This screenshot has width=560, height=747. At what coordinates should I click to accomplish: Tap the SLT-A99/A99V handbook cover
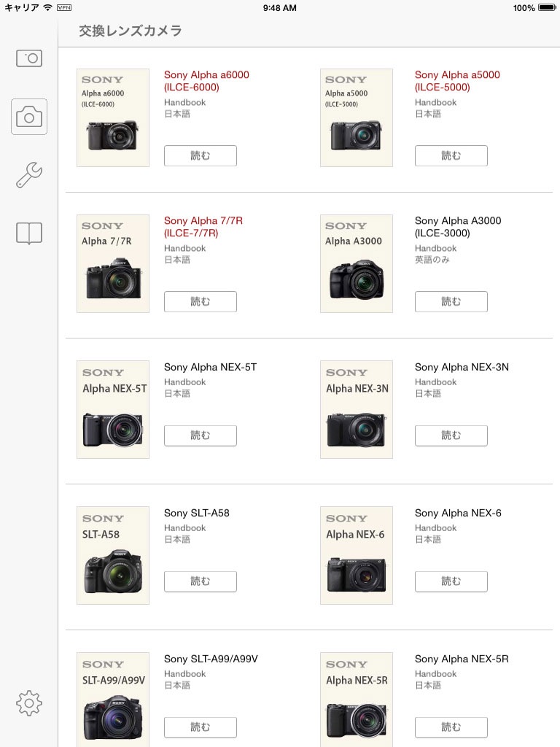tap(113, 699)
